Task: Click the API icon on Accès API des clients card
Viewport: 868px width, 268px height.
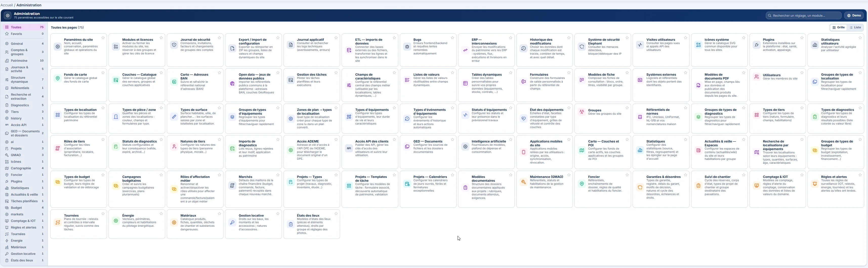Action: pyautogui.click(x=349, y=148)
